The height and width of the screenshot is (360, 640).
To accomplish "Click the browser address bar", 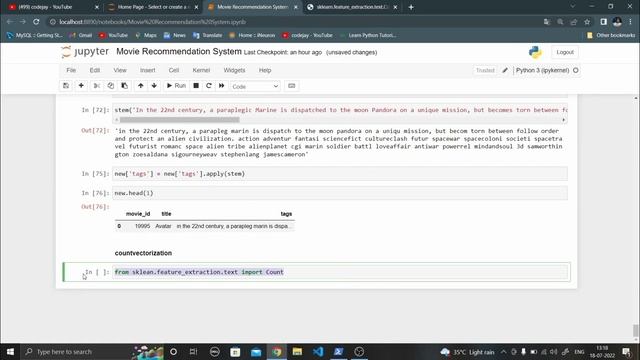I will click(294, 22).
